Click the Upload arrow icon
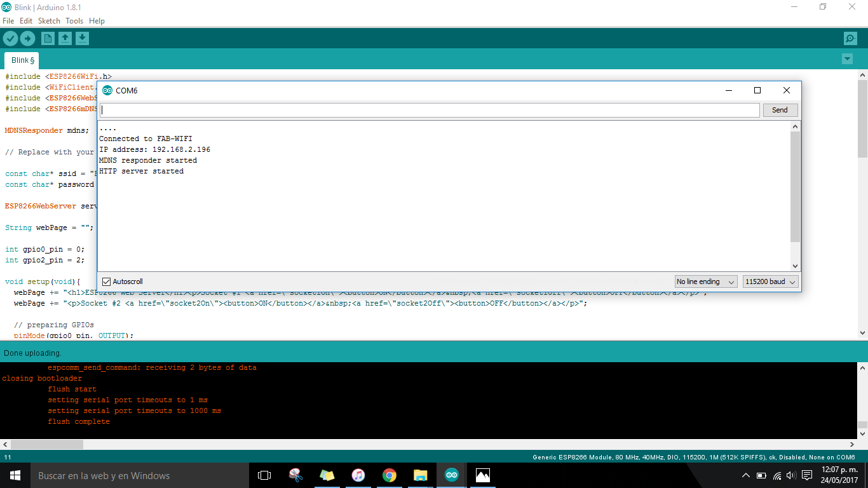 (x=27, y=39)
